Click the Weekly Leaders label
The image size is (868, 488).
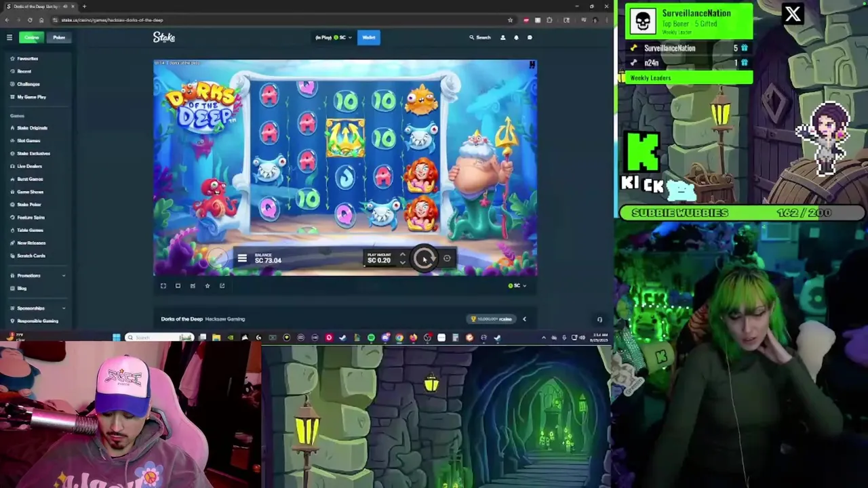point(650,78)
